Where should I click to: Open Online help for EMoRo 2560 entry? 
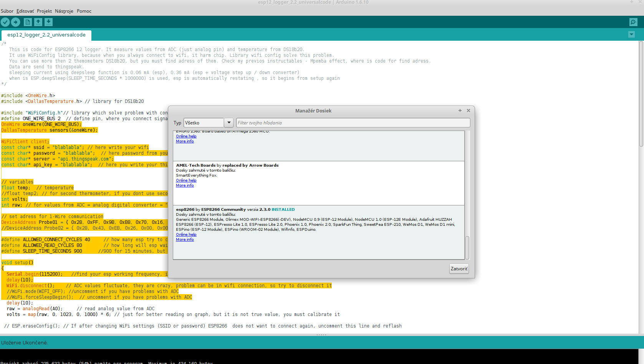pos(186,136)
